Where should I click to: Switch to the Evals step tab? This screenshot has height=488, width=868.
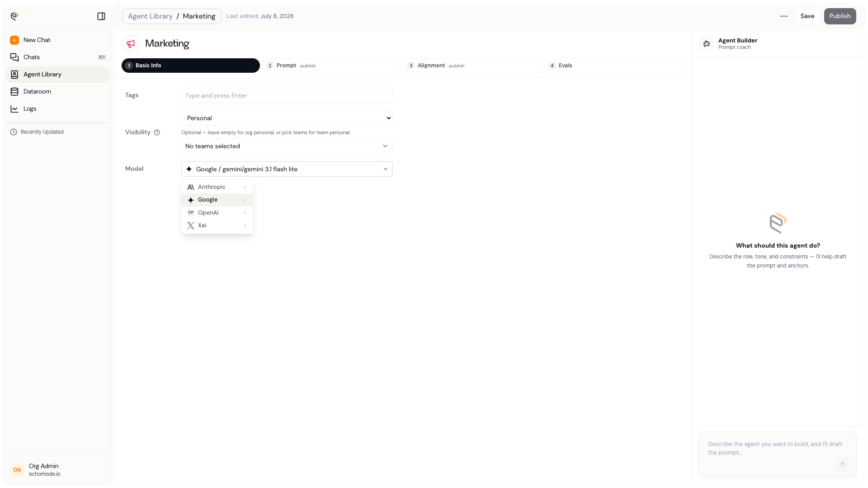coord(614,66)
